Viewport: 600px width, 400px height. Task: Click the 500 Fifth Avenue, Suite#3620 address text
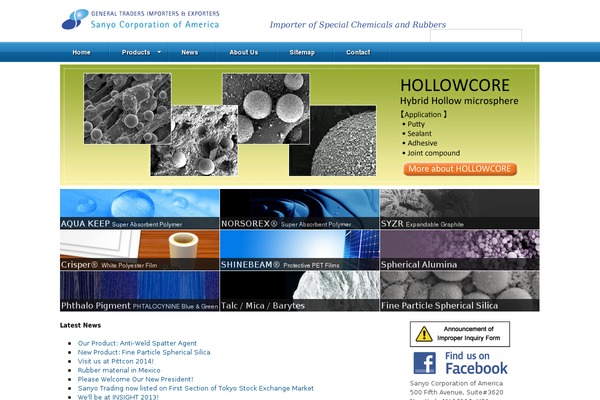point(456,392)
